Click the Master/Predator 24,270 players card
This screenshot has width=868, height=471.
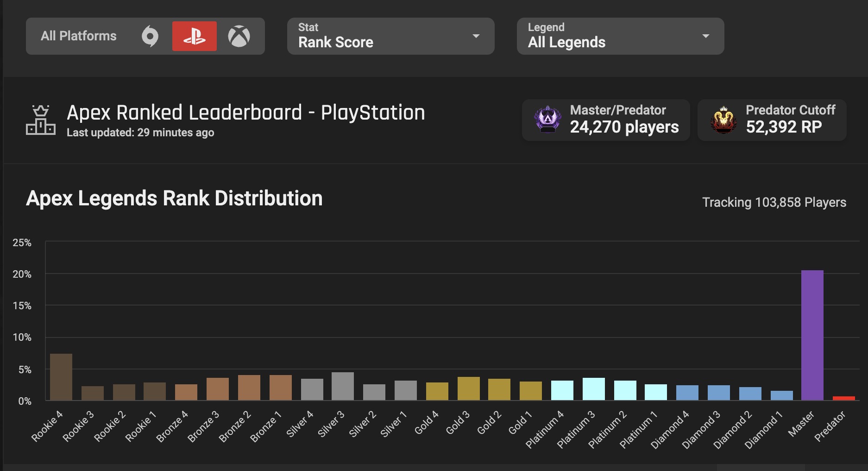point(605,120)
